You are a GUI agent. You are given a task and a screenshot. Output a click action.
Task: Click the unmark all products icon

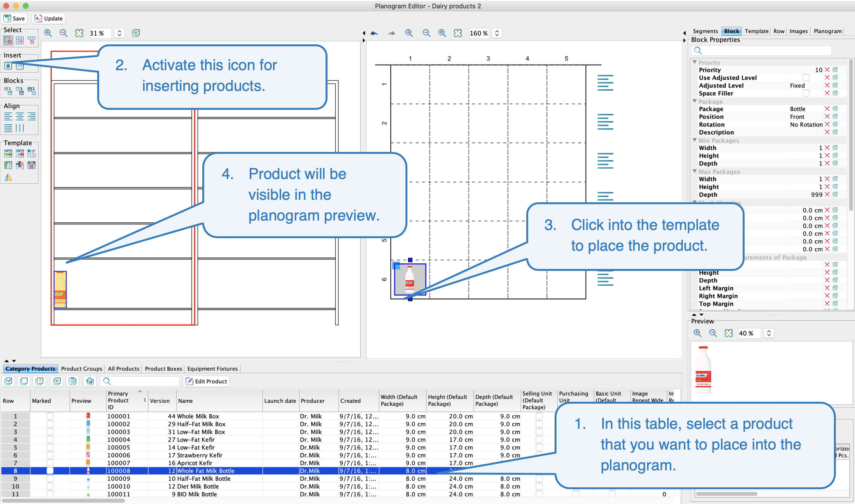24,381
